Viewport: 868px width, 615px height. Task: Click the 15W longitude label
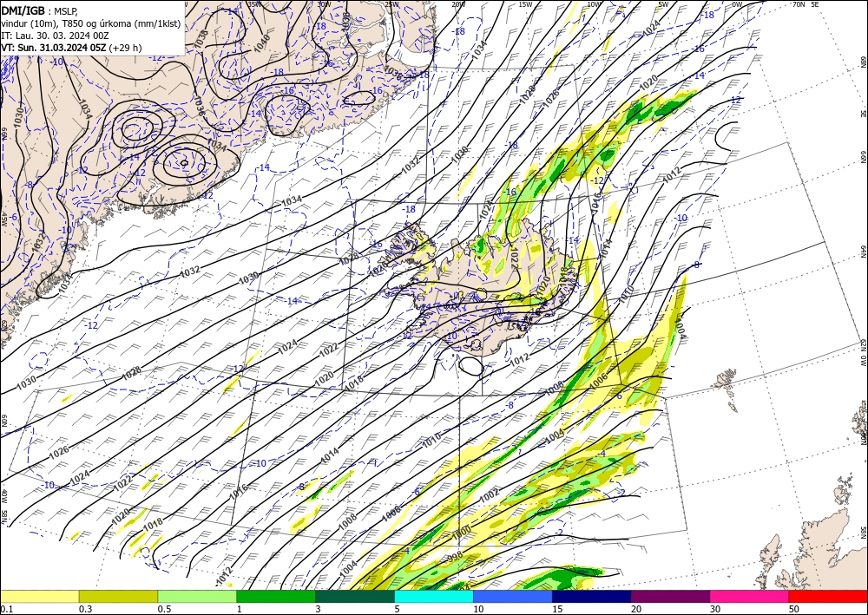[525, 3]
